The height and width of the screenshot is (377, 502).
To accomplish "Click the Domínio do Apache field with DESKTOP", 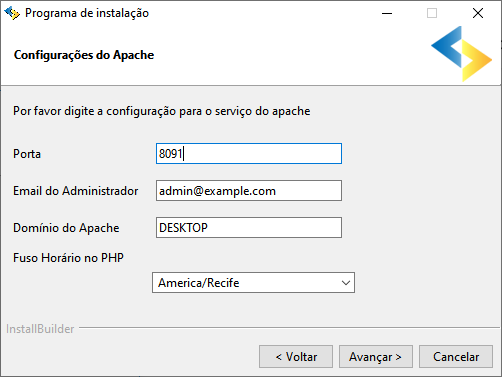I will (249, 228).
